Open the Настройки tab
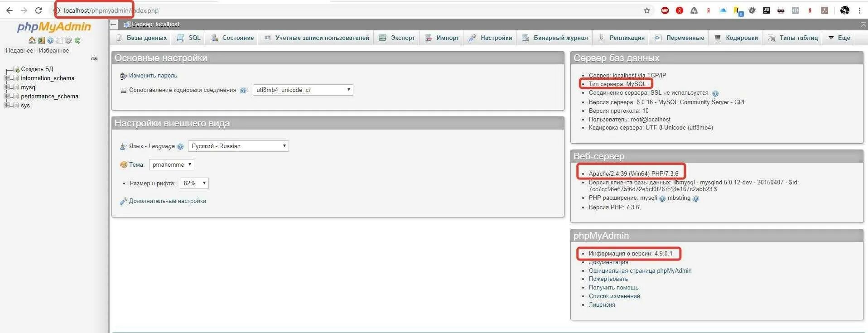Viewport: 868px width, 333px height. (x=491, y=38)
